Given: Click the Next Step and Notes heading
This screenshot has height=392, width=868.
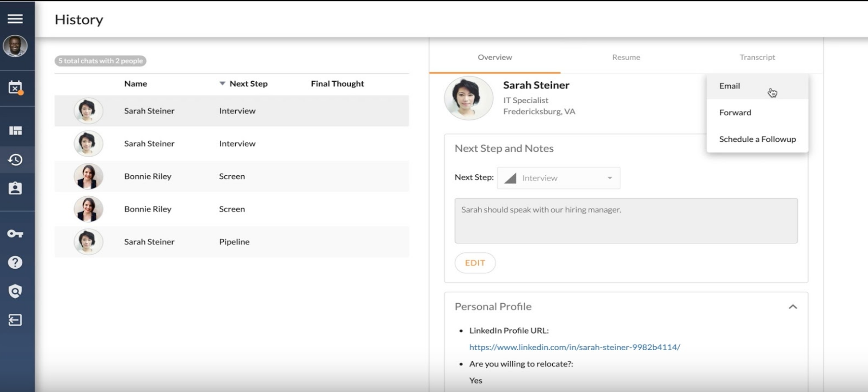Looking at the screenshot, I should coord(504,148).
